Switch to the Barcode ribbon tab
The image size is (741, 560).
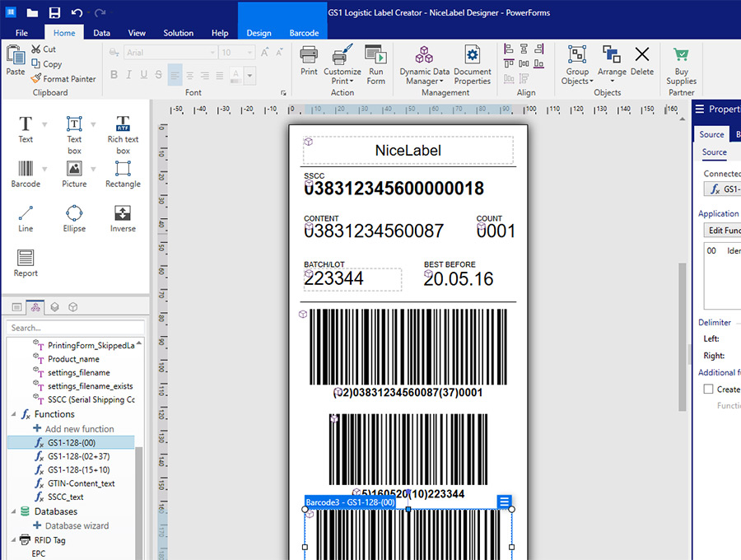click(304, 33)
